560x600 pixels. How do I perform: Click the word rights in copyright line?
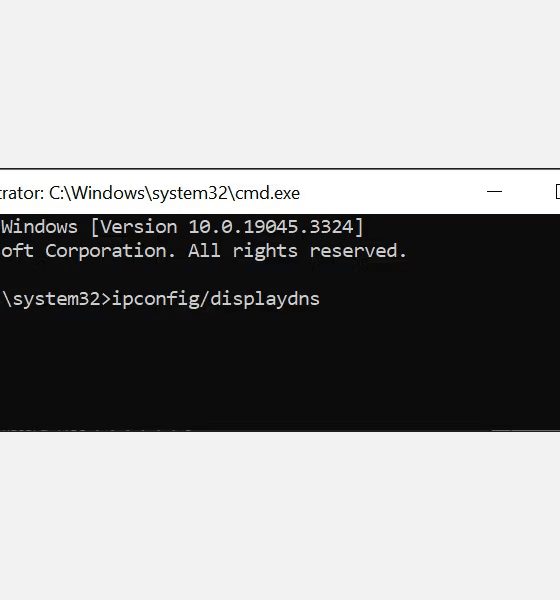265,252
